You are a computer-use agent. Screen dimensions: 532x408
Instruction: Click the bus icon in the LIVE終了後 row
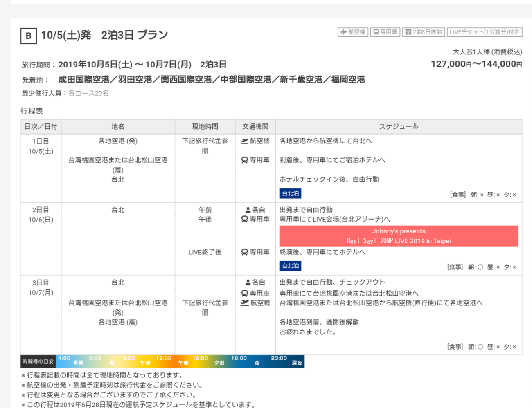(x=244, y=252)
